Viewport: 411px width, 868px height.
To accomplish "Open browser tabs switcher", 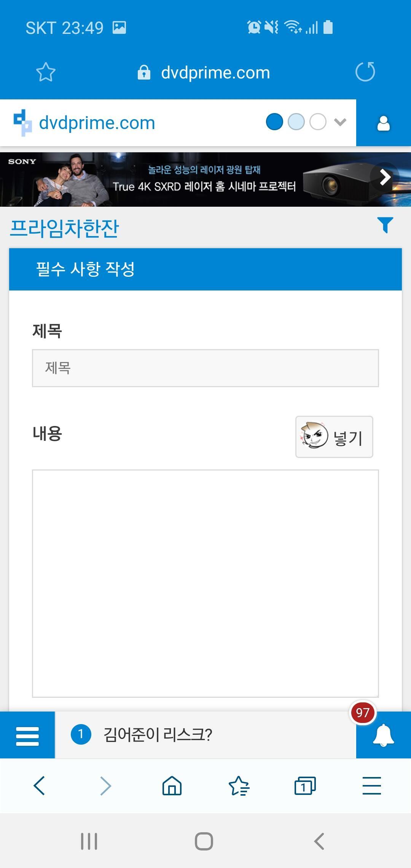I will click(x=305, y=786).
